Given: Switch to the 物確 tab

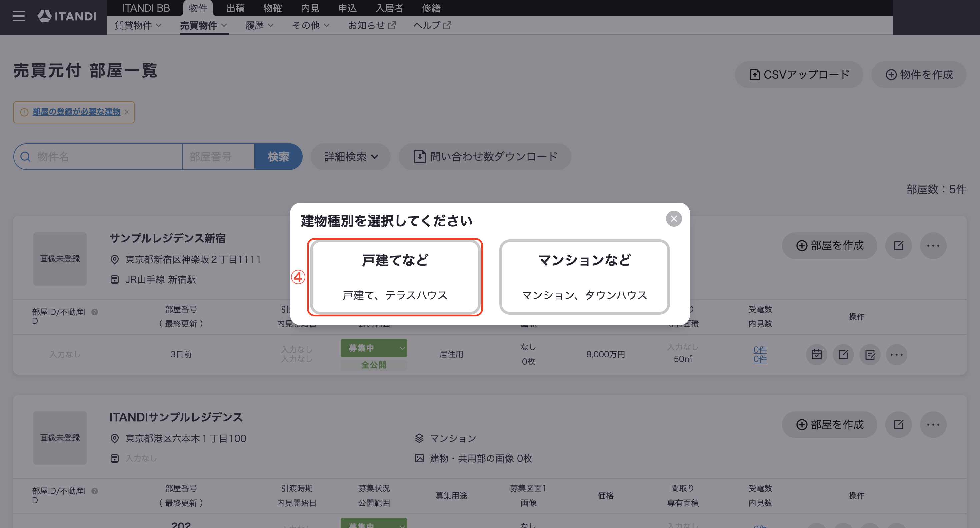Looking at the screenshot, I should coord(272,8).
